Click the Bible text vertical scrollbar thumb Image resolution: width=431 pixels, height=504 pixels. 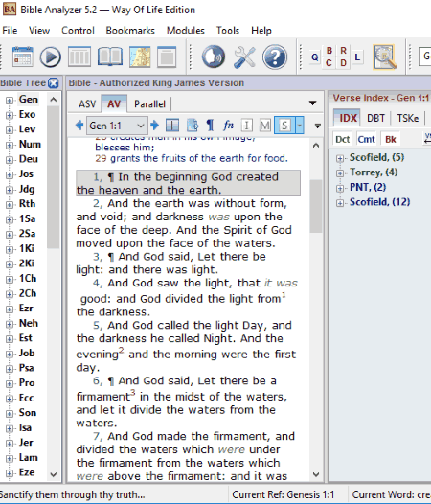[316, 206]
